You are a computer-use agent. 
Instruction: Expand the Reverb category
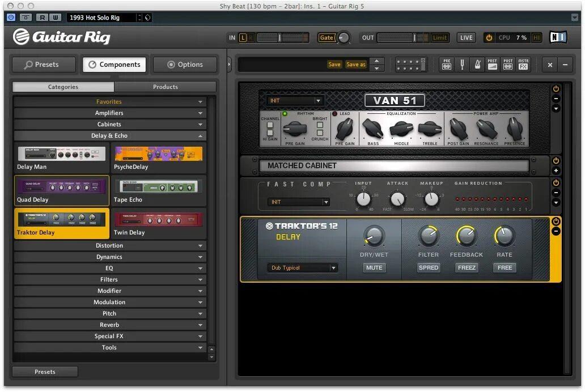(x=109, y=325)
